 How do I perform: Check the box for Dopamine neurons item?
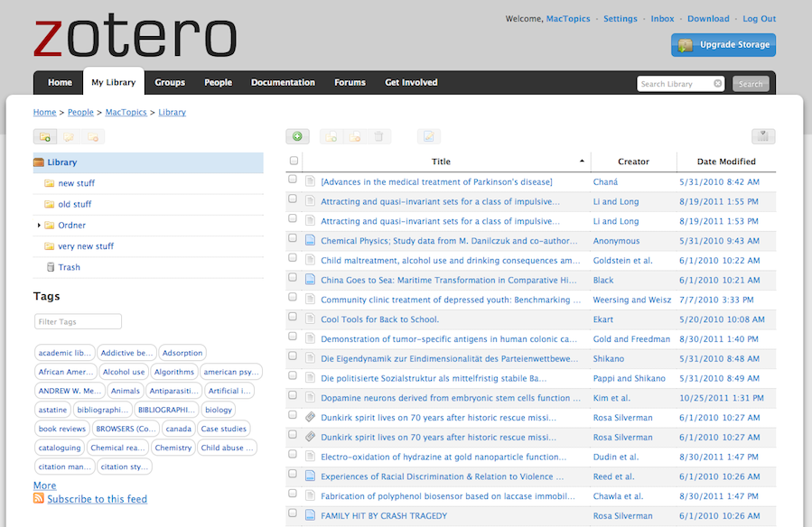coord(293,395)
